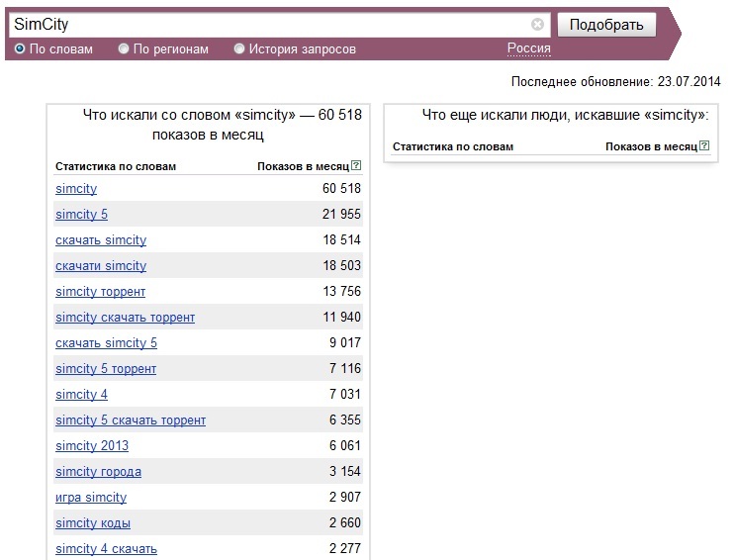The image size is (735, 560).
Task: Click the value '2 277'
Action: click(x=345, y=548)
